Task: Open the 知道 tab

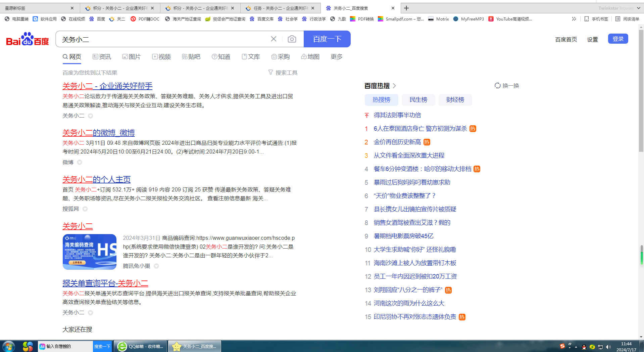Action: point(221,57)
